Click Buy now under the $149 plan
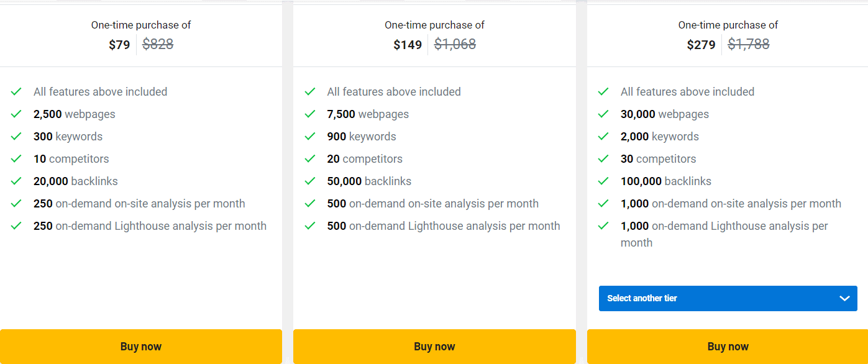868x364 pixels. (434, 346)
